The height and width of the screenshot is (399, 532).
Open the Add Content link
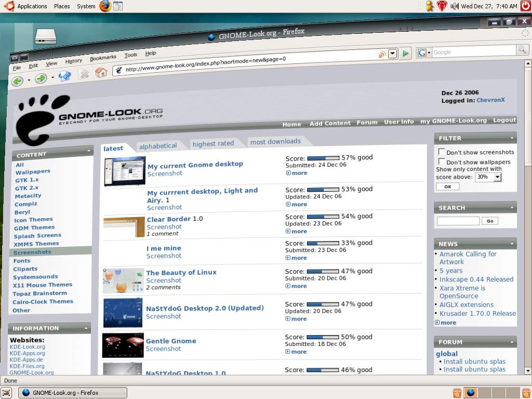(330, 123)
